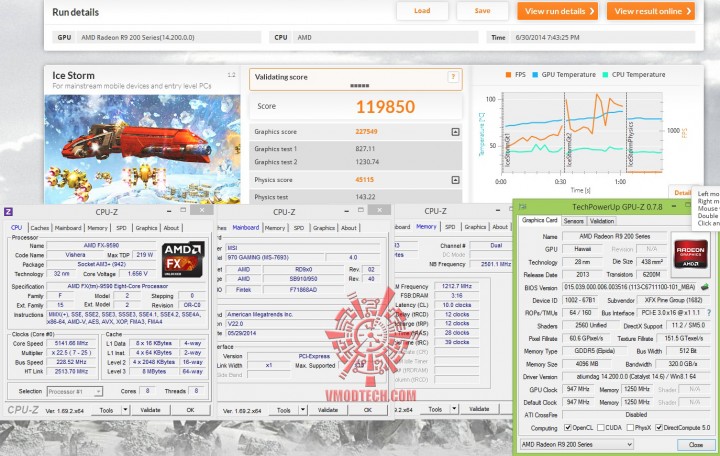Toggle the PhysX checkbox in GPU-Z
Screen dimensions: 720x456
630,428
